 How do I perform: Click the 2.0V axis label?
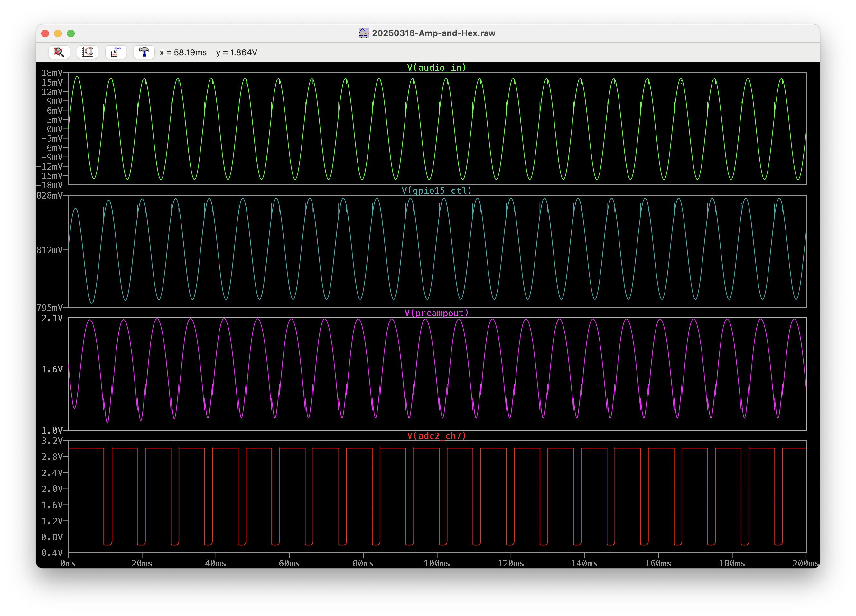pos(52,489)
